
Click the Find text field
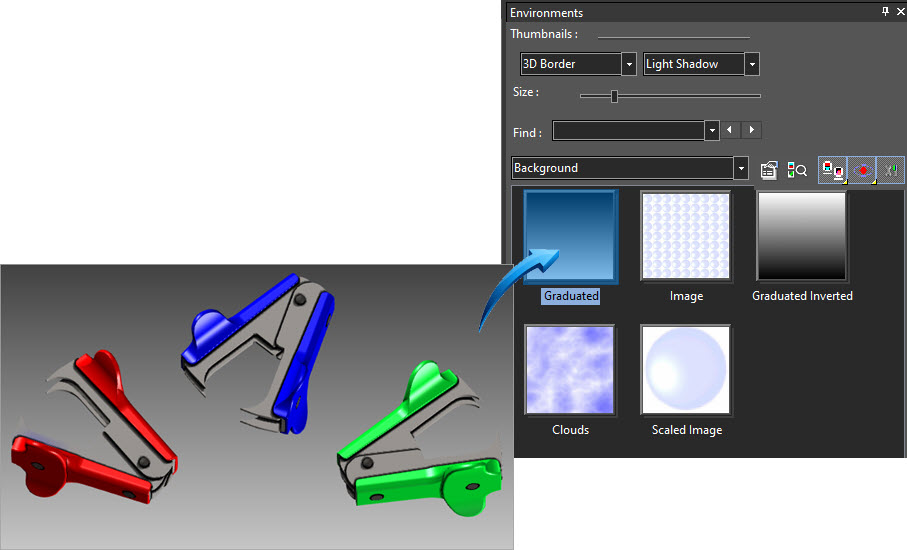click(628, 131)
